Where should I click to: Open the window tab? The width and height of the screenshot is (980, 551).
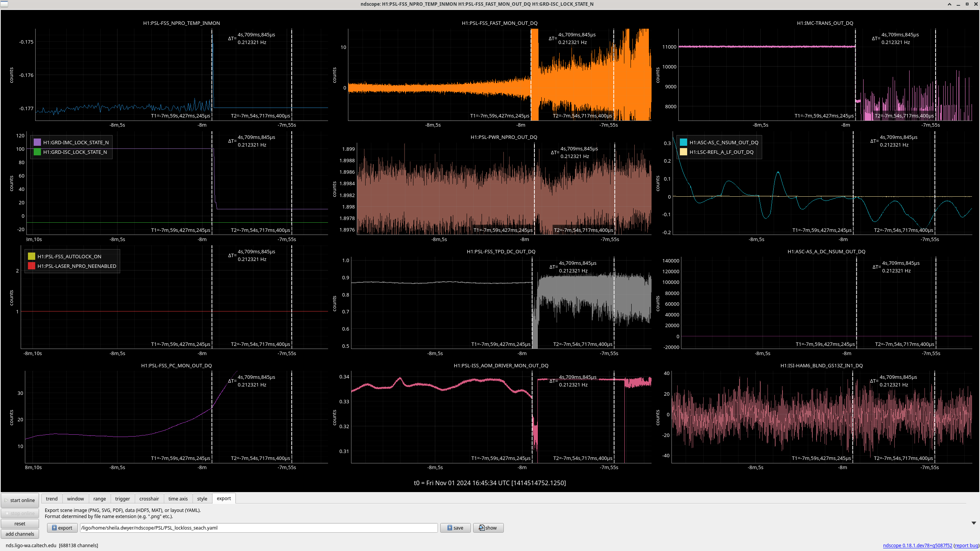click(75, 499)
